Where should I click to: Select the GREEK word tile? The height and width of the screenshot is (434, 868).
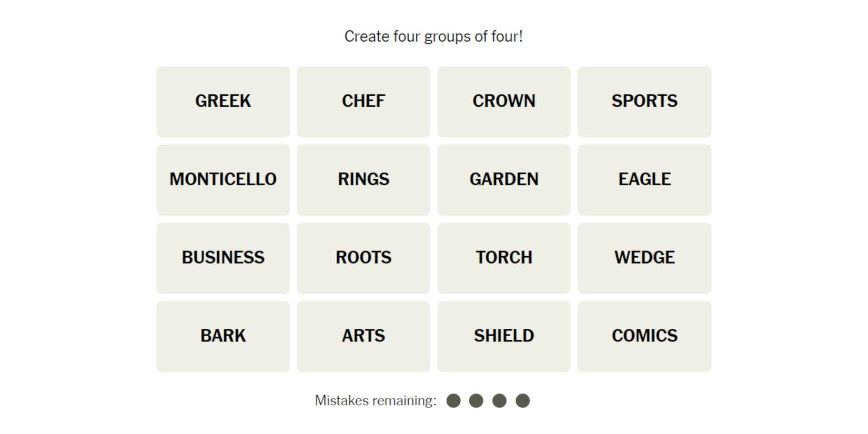point(223,102)
